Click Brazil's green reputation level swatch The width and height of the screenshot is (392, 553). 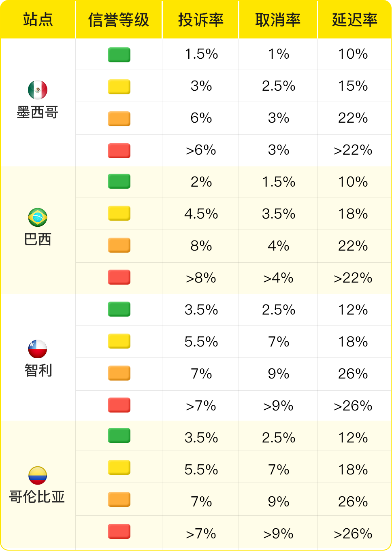click(x=119, y=181)
